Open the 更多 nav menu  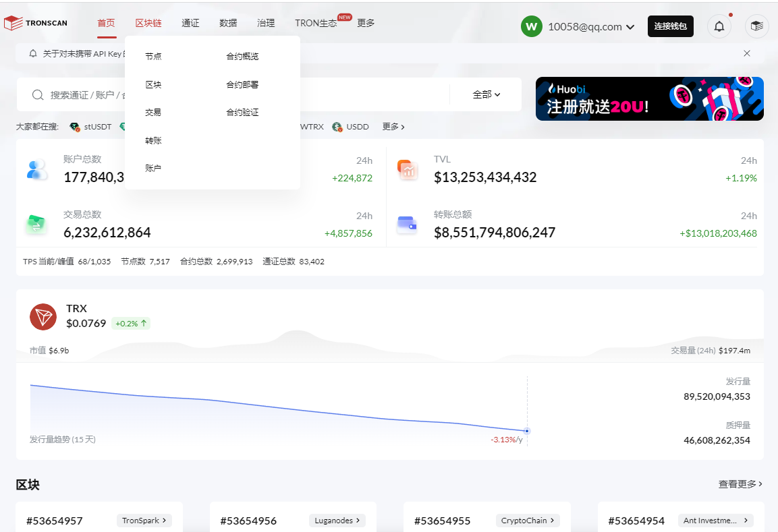[x=366, y=23]
